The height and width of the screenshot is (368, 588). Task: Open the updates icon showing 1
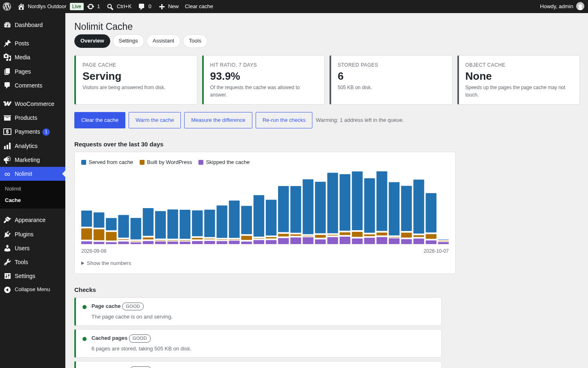(91, 7)
